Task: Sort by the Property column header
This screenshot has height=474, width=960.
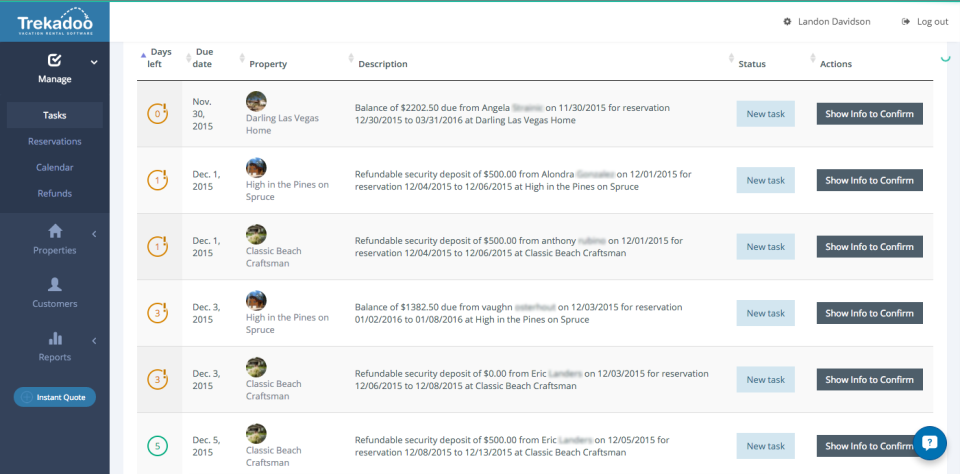Action: 268,64
